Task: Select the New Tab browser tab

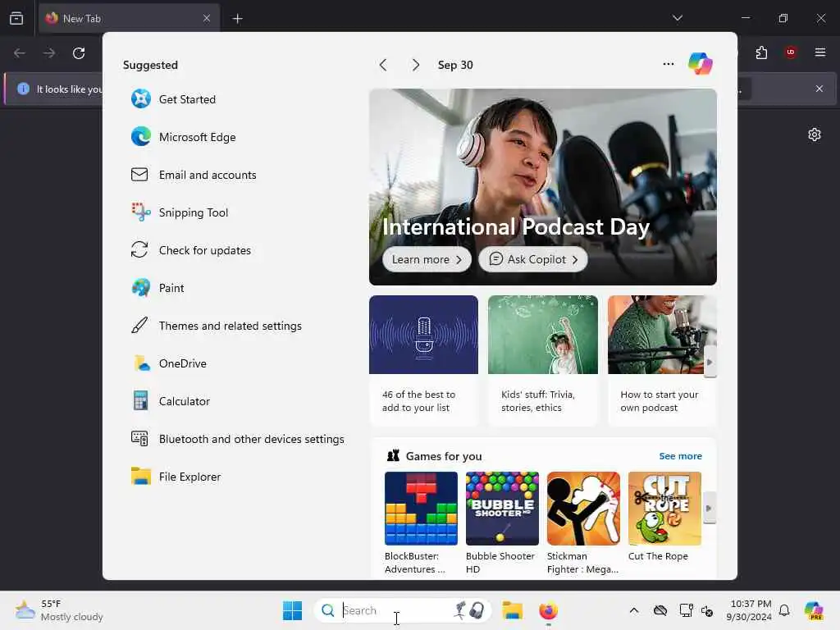Action: pyautogui.click(x=129, y=18)
